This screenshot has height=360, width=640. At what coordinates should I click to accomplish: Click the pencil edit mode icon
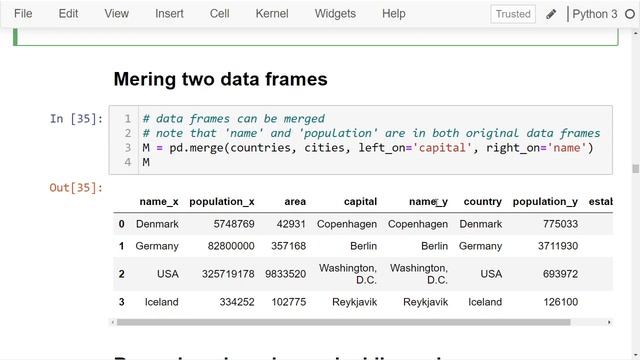tap(551, 14)
